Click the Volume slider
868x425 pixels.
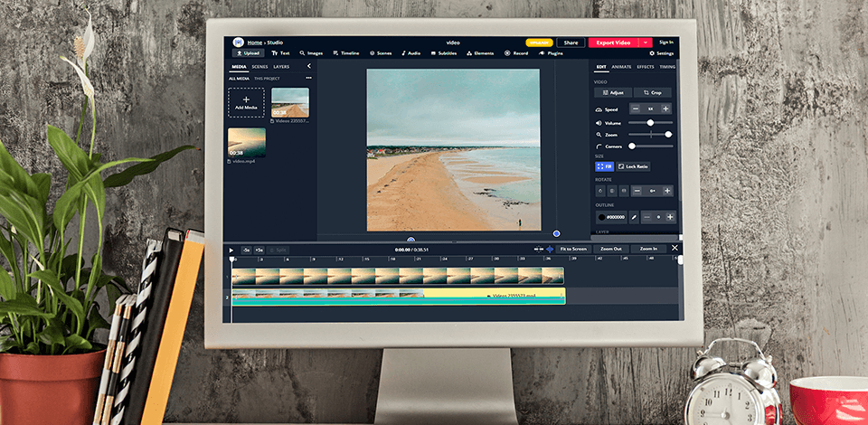click(x=650, y=122)
